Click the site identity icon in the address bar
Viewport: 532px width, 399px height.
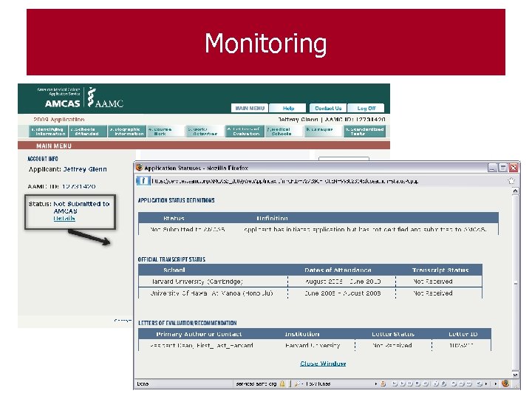[x=143, y=181]
